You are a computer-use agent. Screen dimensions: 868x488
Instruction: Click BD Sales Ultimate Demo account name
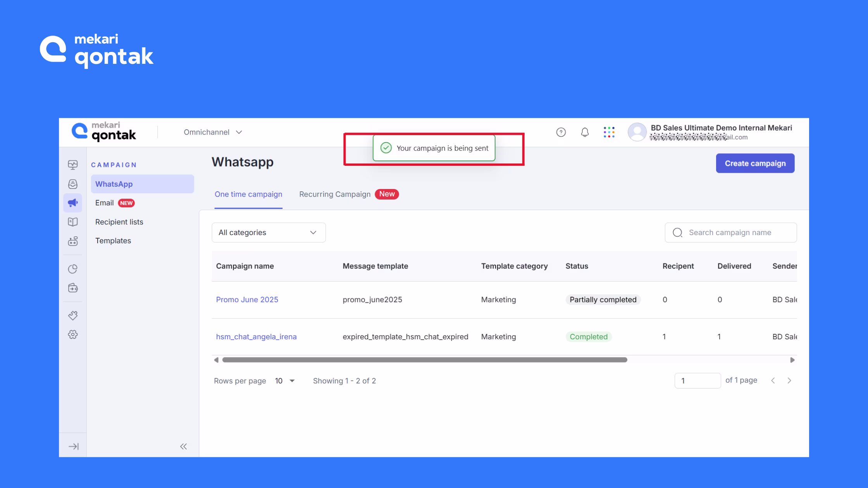tap(721, 128)
